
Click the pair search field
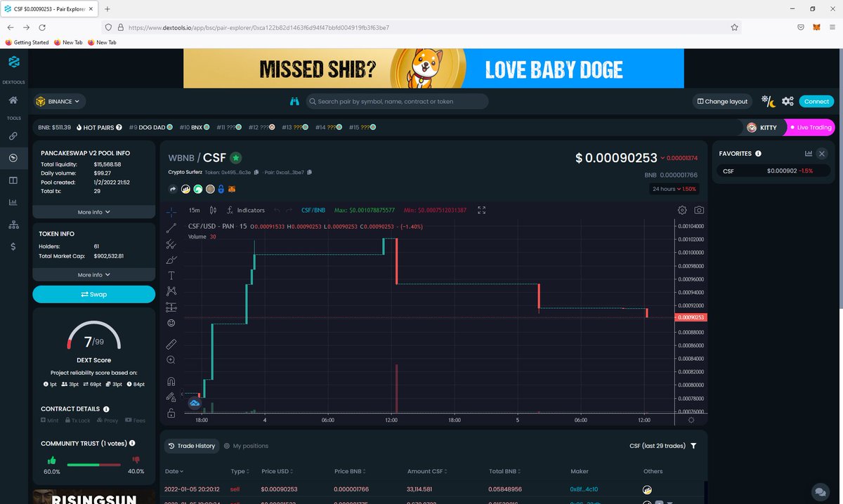(x=397, y=101)
